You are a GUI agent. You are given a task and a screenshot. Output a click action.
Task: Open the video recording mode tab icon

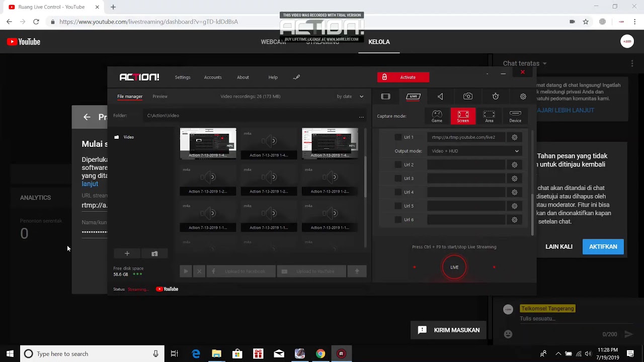(385, 97)
